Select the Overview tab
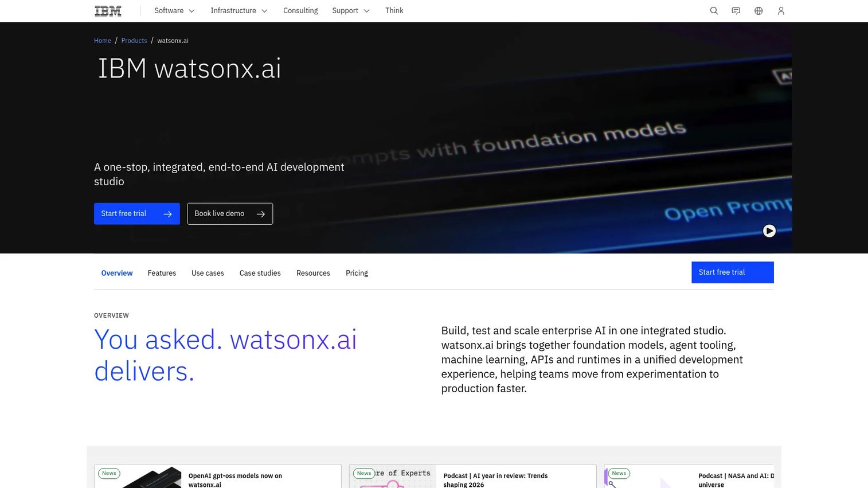The height and width of the screenshot is (488, 868). [x=117, y=273]
